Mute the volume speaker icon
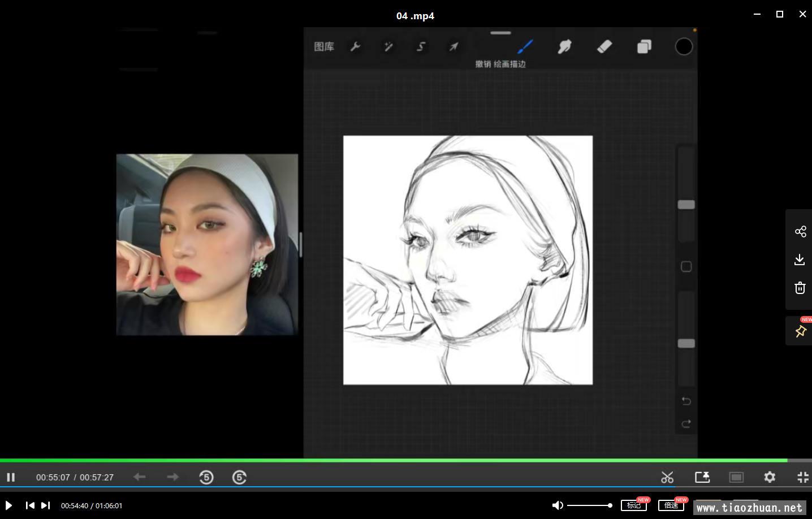Image resolution: width=812 pixels, height=519 pixels. pos(558,505)
